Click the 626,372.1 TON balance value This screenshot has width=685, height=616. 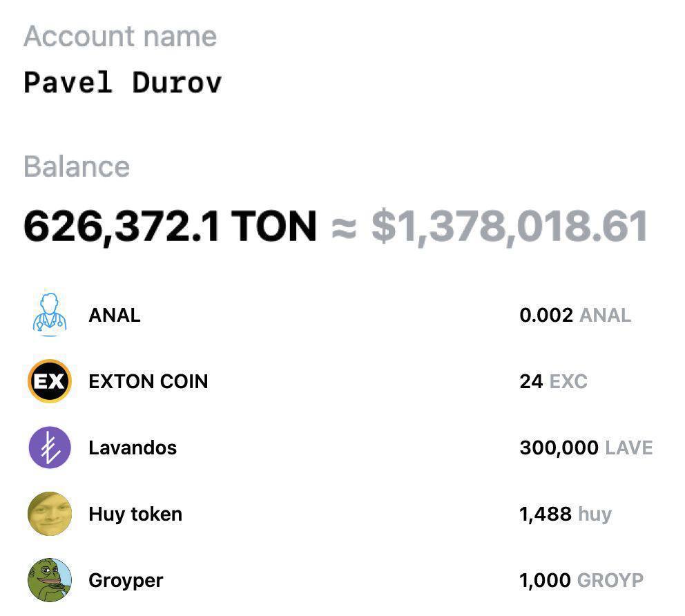pyautogui.click(x=170, y=227)
